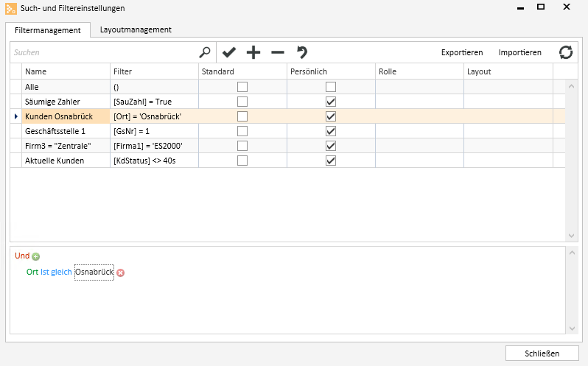This screenshot has height=366, width=588.
Task: Delete the Osnabrück condition with red X
Action: point(121,272)
